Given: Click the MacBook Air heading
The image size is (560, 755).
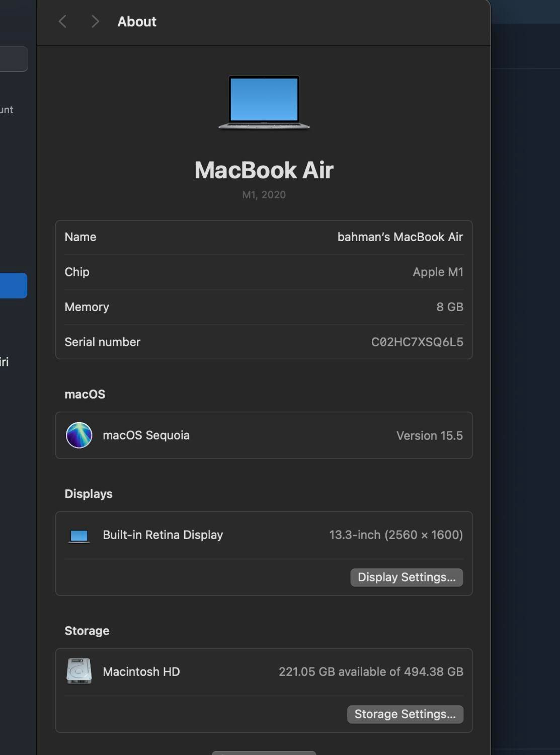Looking at the screenshot, I should point(264,170).
